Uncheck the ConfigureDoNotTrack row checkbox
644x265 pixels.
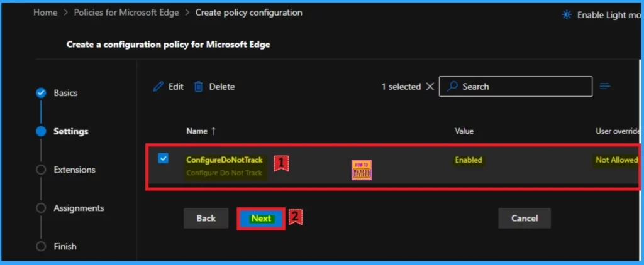[163, 158]
